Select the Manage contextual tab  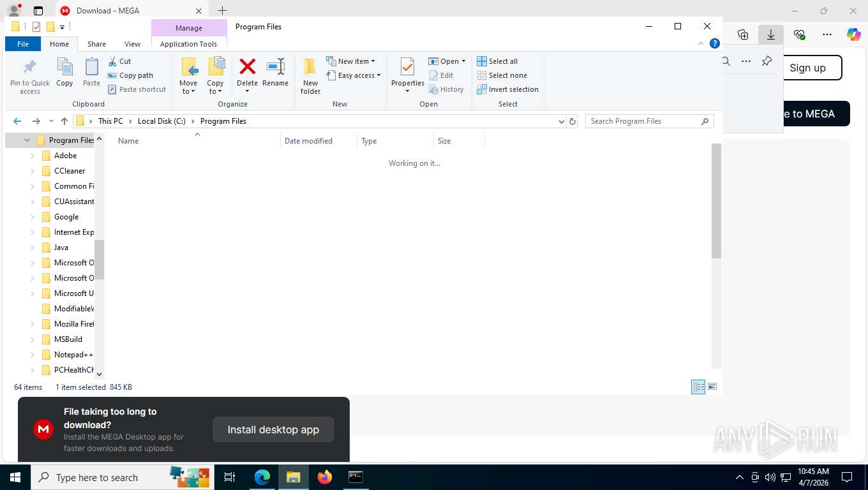click(189, 28)
